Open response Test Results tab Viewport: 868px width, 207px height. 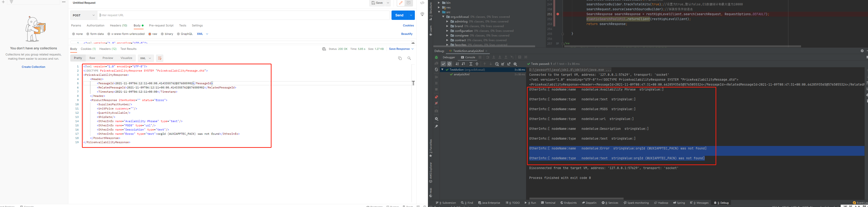(x=128, y=49)
